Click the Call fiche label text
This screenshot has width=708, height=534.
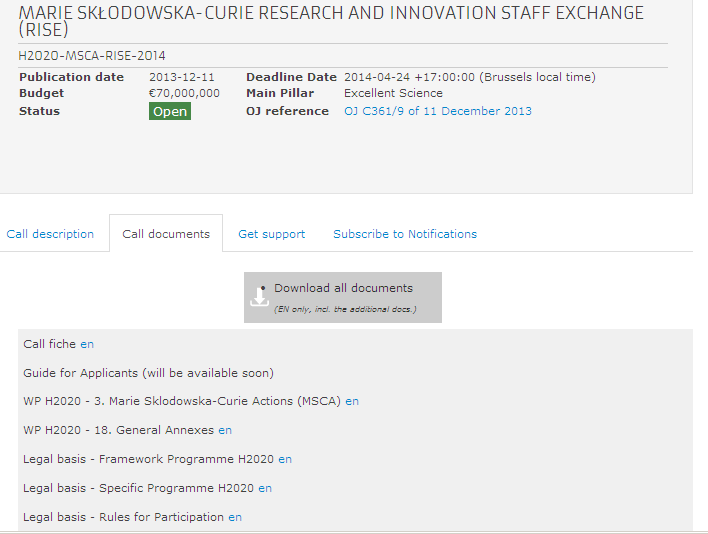point(50,344)
